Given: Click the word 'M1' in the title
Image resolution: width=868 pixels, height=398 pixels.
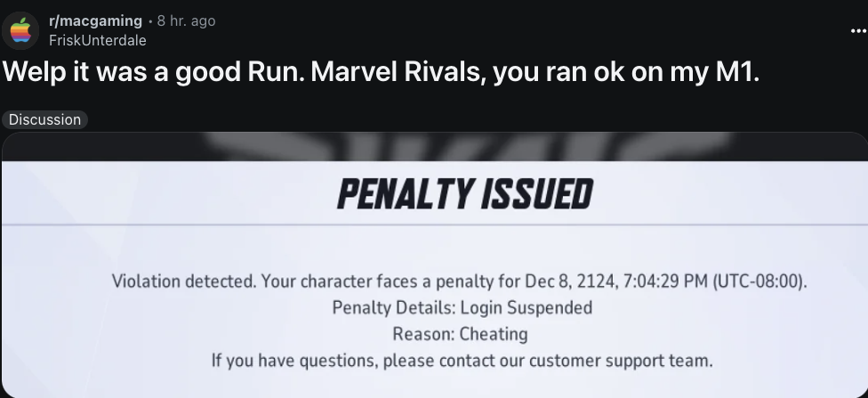Looking at the screenshot, I should (737, 72).
